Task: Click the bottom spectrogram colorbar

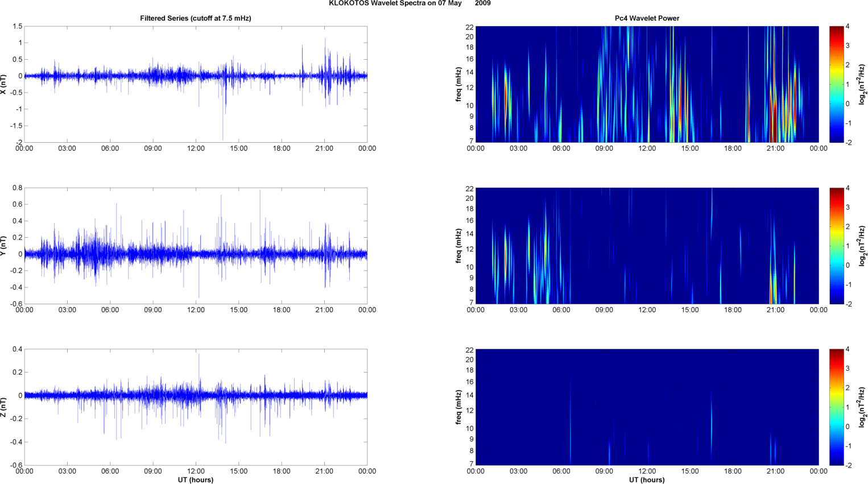Action: tap(836, 407)
